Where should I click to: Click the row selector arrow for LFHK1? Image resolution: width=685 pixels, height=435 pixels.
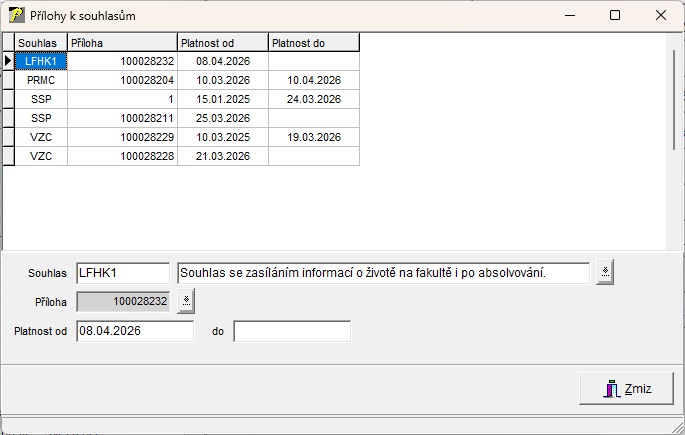point(9,61)
